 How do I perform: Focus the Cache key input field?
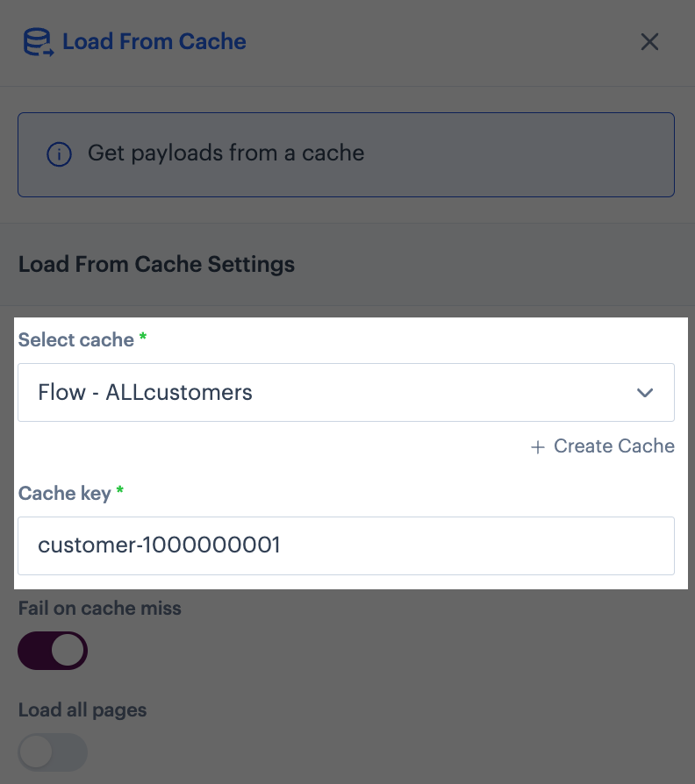pos(347,546)
